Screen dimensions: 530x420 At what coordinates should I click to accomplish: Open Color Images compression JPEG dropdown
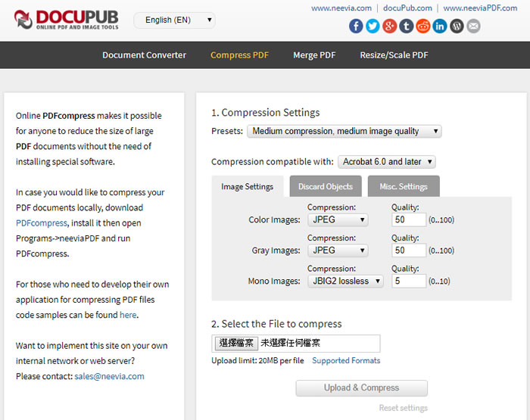click(338, 219)
